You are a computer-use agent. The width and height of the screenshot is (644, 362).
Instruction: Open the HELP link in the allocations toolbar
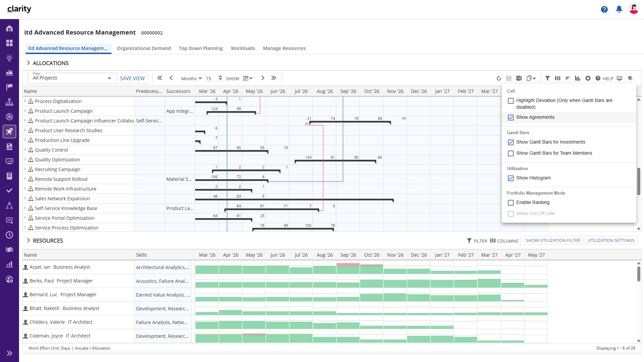pos(604,78)
